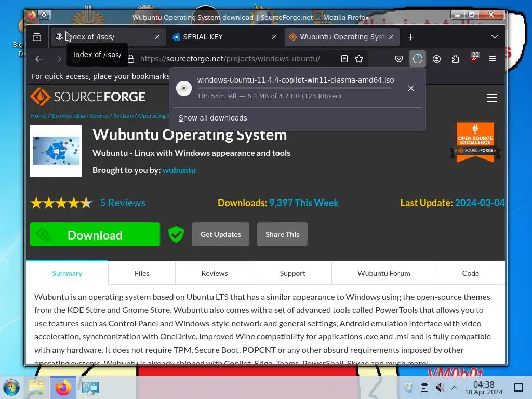Open the 5 Reviews link

coord(123,203)
